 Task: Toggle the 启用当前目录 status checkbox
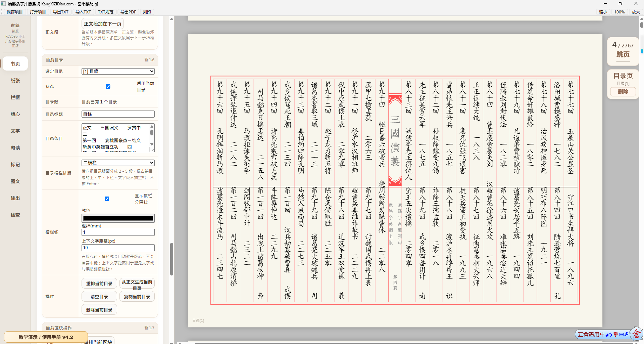108,86
